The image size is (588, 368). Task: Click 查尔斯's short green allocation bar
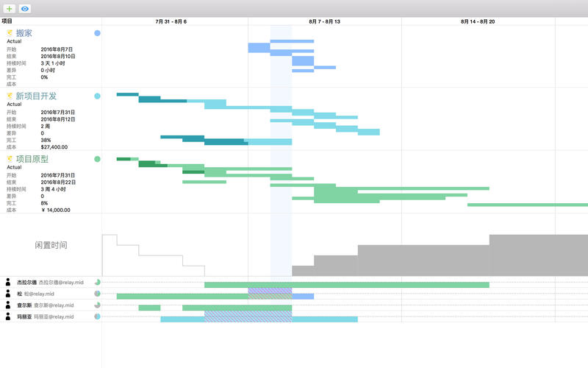[x=150, y=308]
